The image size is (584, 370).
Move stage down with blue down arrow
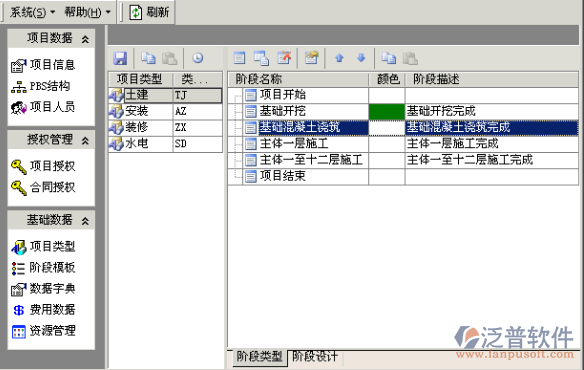(361, 58)
